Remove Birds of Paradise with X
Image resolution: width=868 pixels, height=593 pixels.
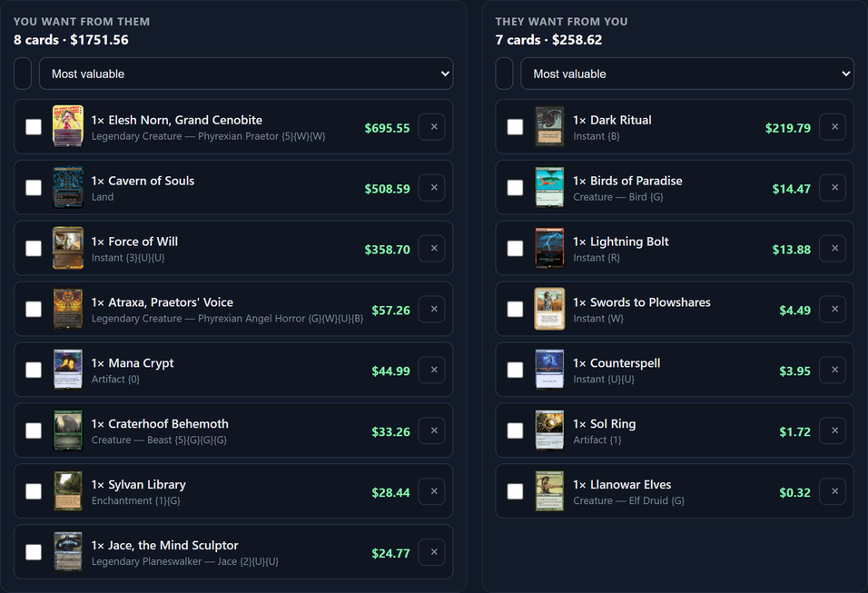[x=833, y=188]
